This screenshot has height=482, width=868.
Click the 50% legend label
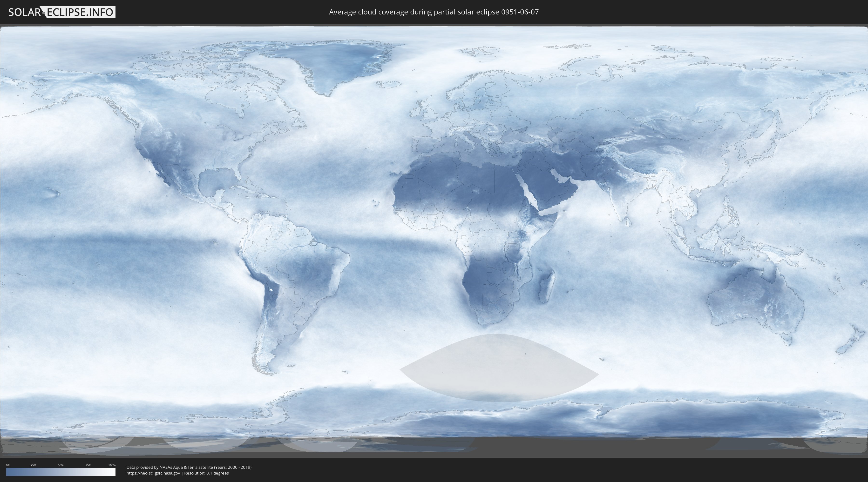(x=61, y=465)
